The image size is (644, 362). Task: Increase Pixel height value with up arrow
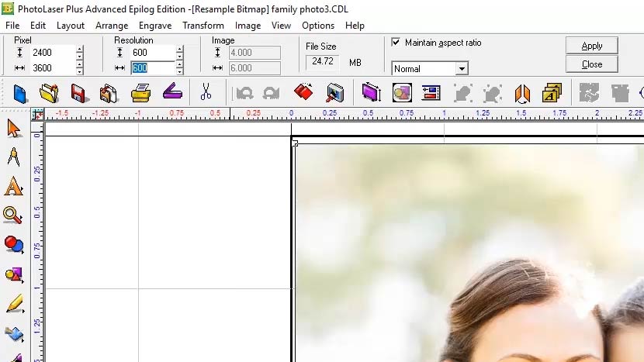tap(79, 50)
